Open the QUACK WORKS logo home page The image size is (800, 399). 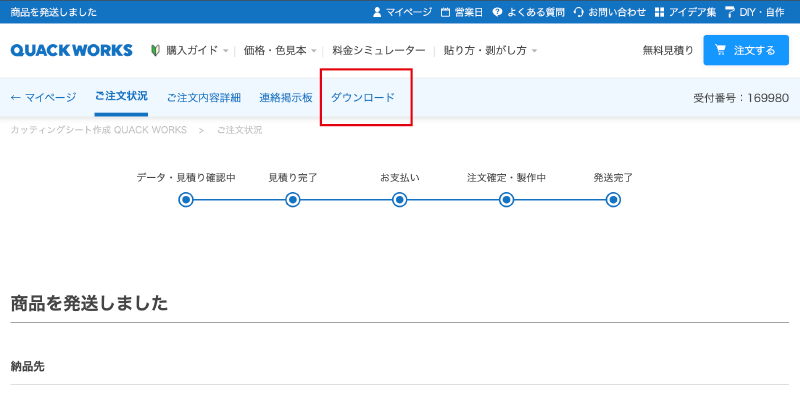coord(71,50)
